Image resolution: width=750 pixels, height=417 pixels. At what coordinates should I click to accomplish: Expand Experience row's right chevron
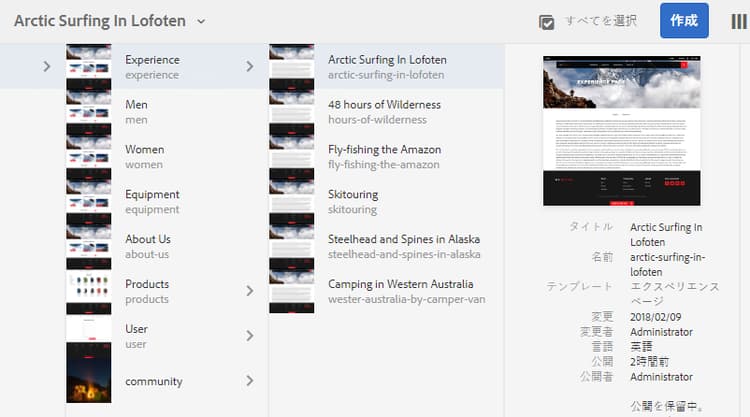point(250,66)
